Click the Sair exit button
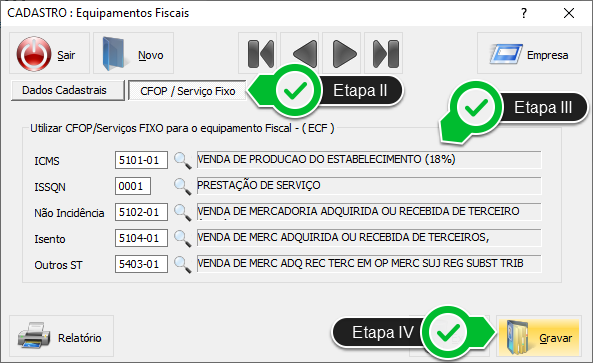The image size is (593, 363). [x=49, y=53]
